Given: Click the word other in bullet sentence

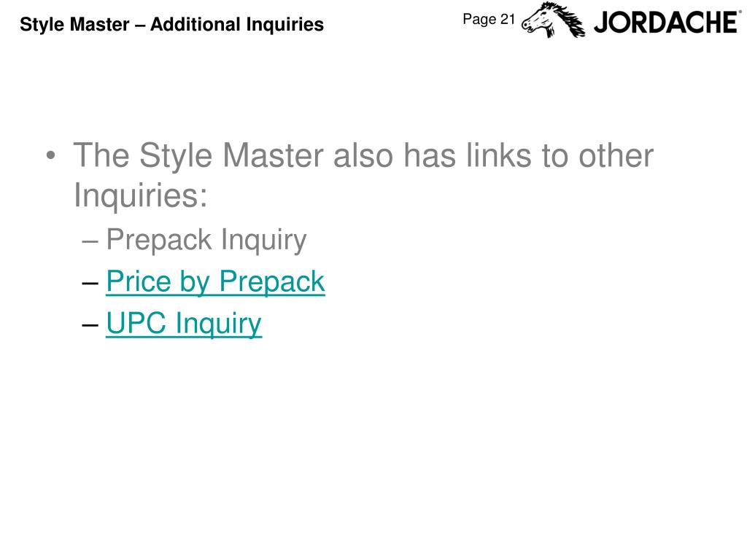Looking at the screenshot, I should (616, 156).
